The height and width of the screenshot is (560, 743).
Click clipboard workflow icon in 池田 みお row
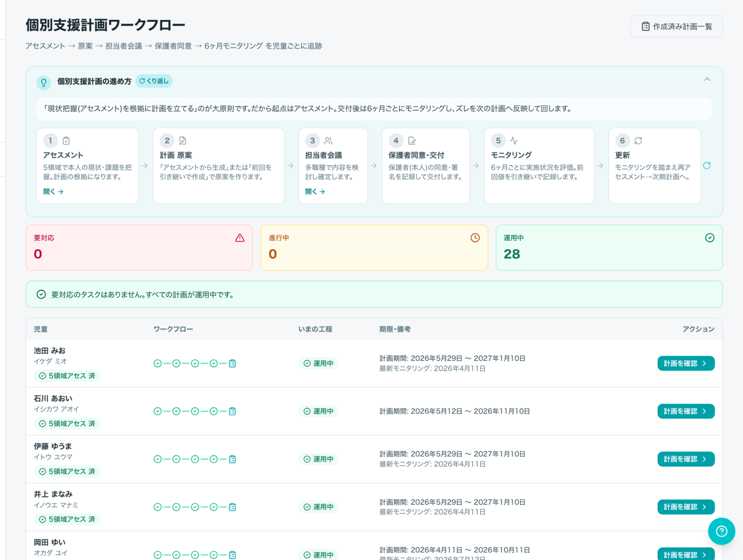pos(233,364)
